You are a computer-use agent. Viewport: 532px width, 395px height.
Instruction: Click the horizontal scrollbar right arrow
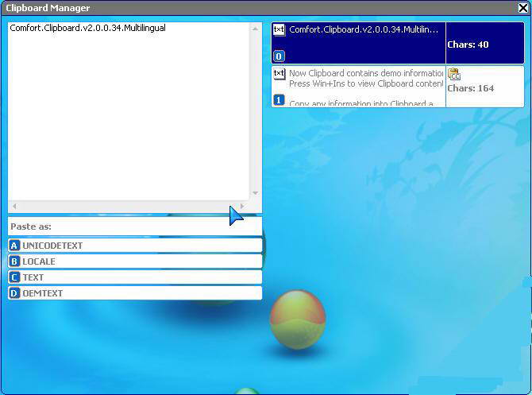242,206
